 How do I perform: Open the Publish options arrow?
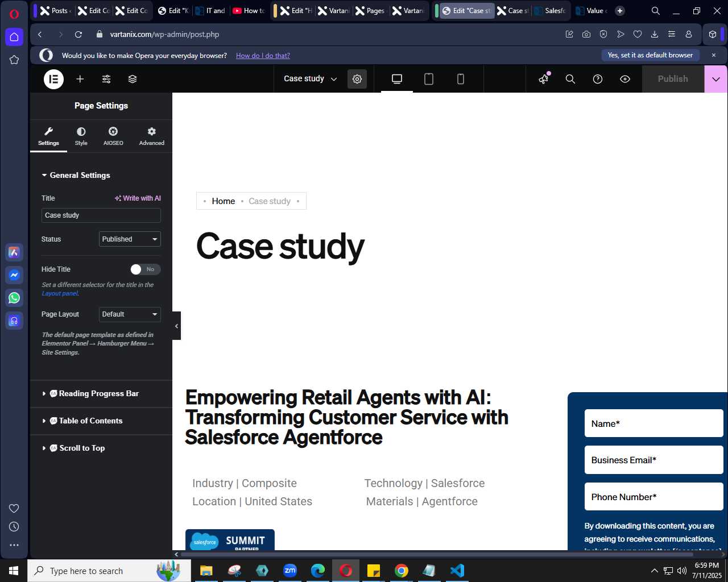tap(716, 79)
